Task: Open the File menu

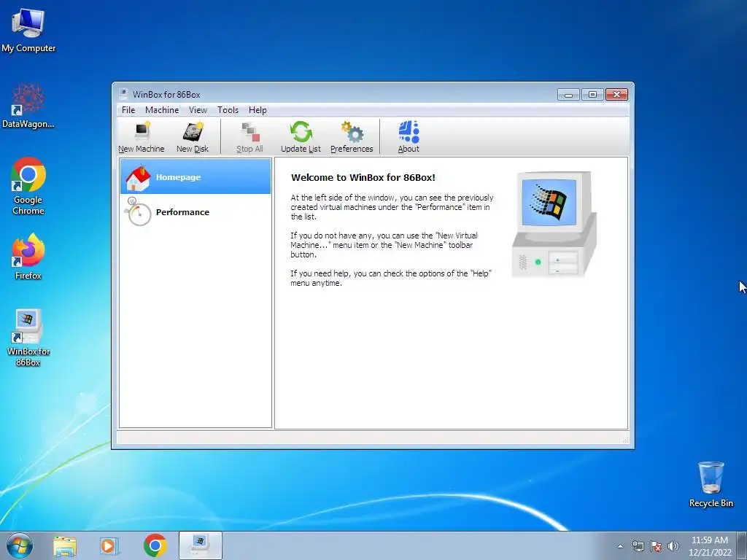Action: [128, 110]
